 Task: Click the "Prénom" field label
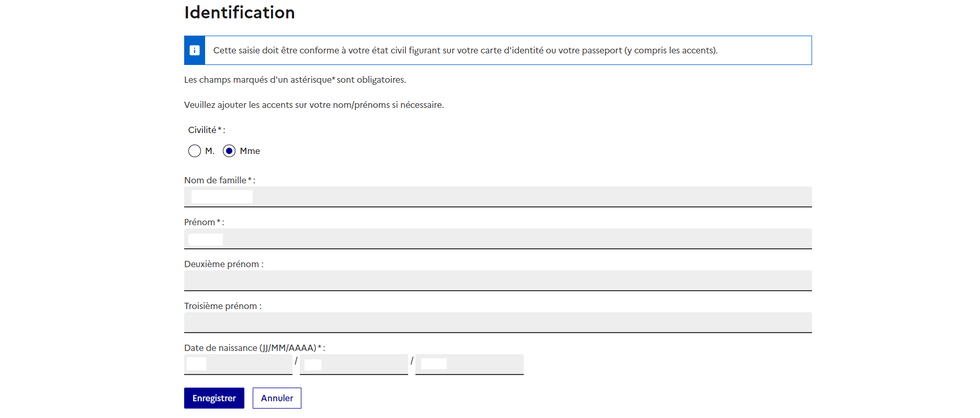click(200, 222)
